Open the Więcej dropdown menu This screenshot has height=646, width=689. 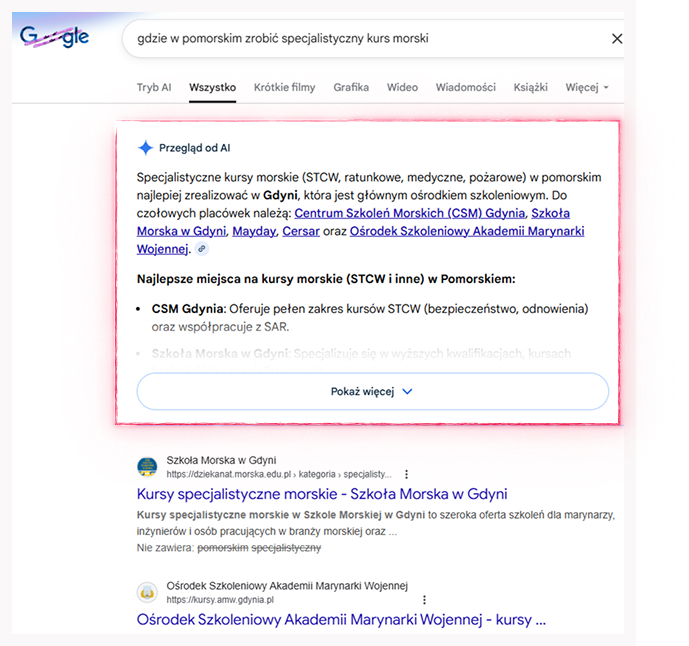[586, 88]
